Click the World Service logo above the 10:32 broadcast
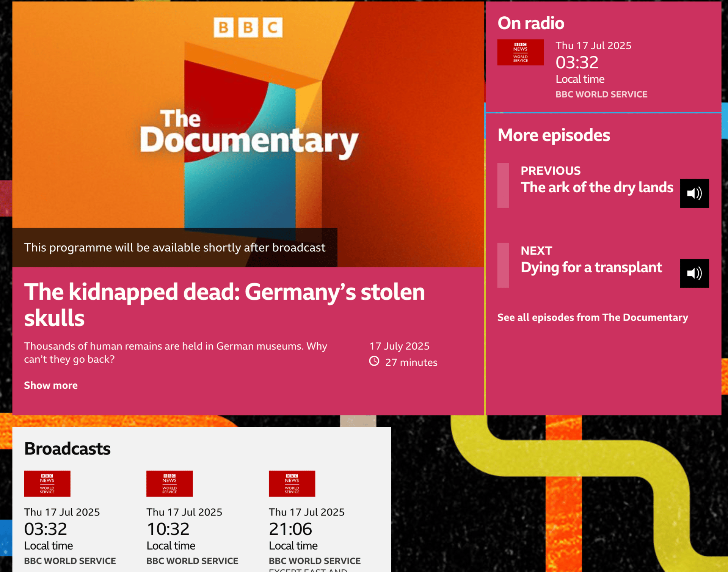This screenshot has height=572, width=728. pos(169,484)
